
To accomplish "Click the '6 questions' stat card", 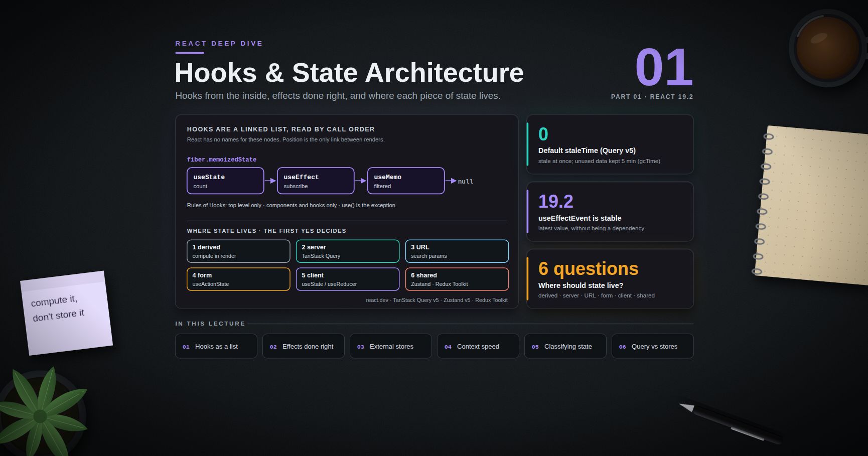I will point(610,279).
